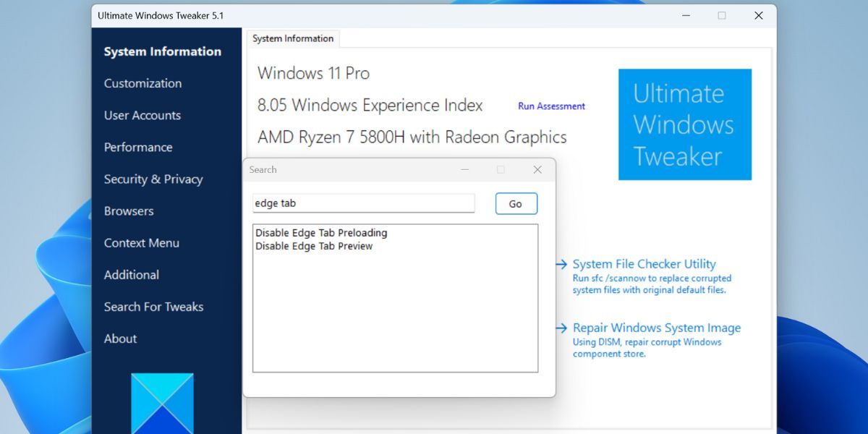This screenshot has width=868, height=434.
Task: Click the Ultimate Windows Tweaker logo banner
Action: [684, 124]
